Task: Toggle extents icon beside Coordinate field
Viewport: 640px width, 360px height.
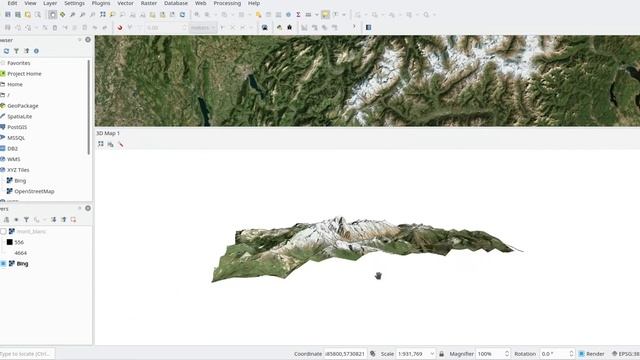Action: 372,354
